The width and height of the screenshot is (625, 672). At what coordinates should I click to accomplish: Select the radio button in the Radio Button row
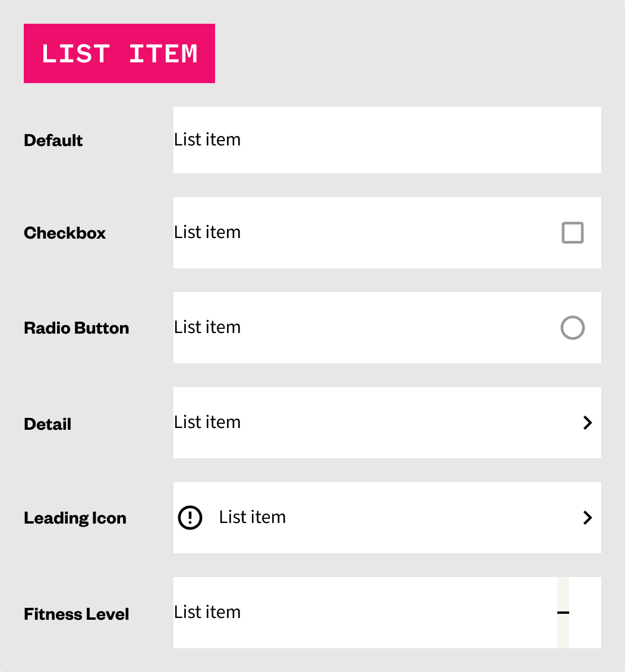coord(573,328)
